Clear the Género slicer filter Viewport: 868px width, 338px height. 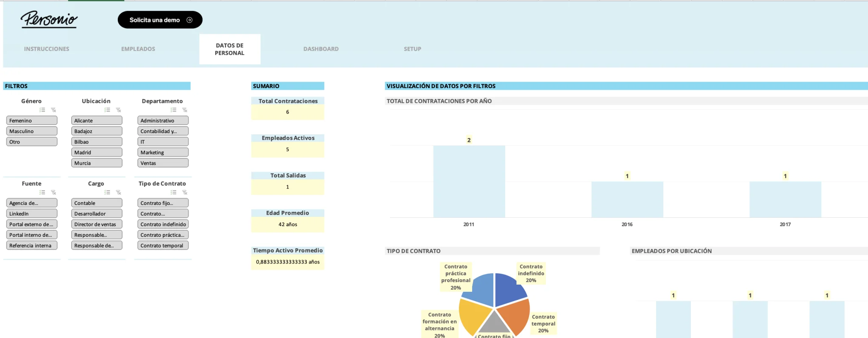53,110
